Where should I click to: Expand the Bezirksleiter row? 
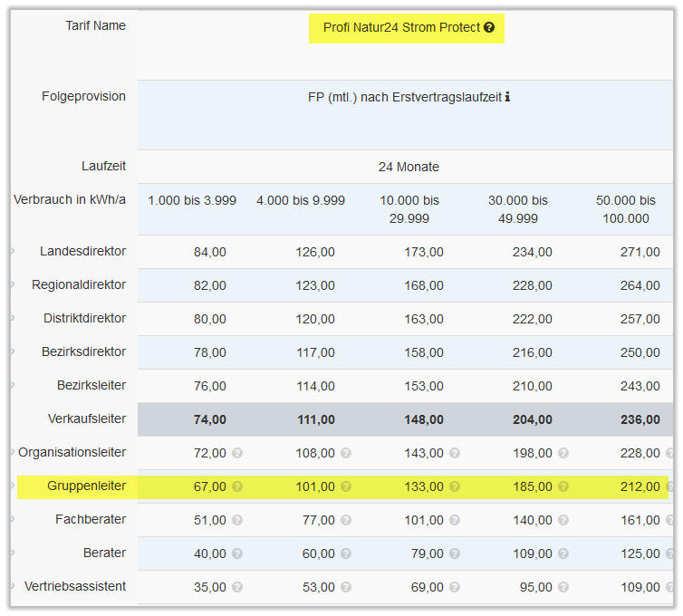click(x=14, y=385)
